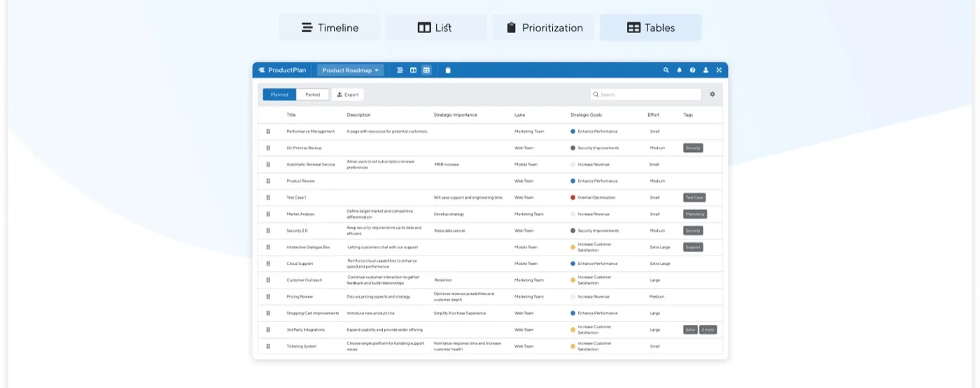Click drag handle of On Premise Backup row
980x388 pixels.
click(268, 148)
